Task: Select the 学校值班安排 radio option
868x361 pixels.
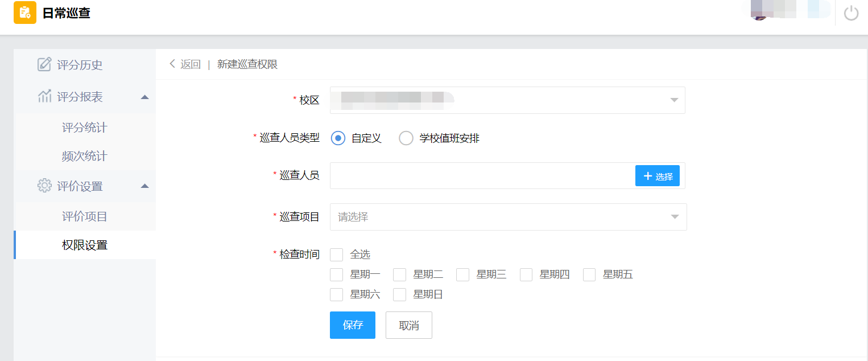Action: coord(406,138)
